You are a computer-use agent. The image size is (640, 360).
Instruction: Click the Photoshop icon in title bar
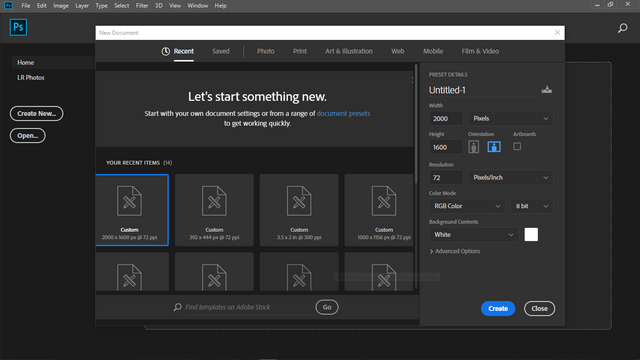8,6
